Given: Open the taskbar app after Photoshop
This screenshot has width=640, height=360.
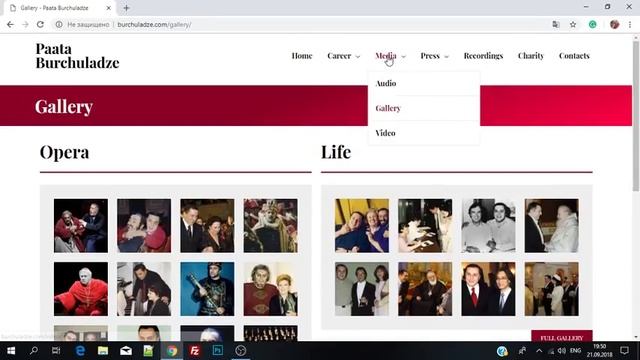Looking at the screenshot, I should 240,351.
